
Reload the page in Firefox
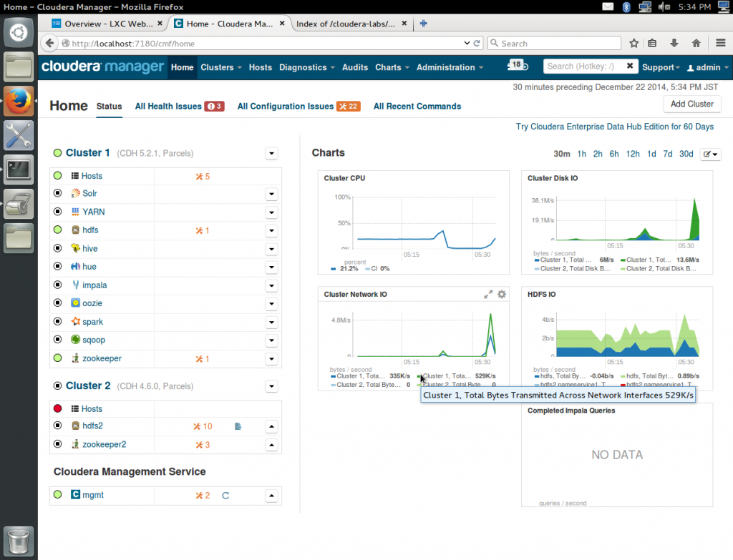477,43
